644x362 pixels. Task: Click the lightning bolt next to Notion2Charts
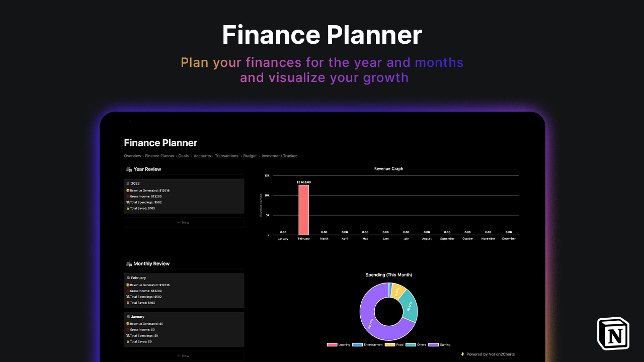pos(461,354)
